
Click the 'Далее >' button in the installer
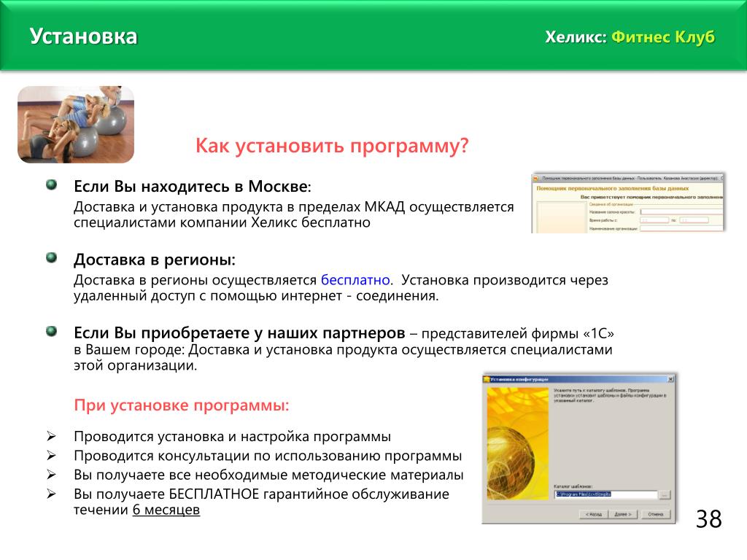coord(623,514)
